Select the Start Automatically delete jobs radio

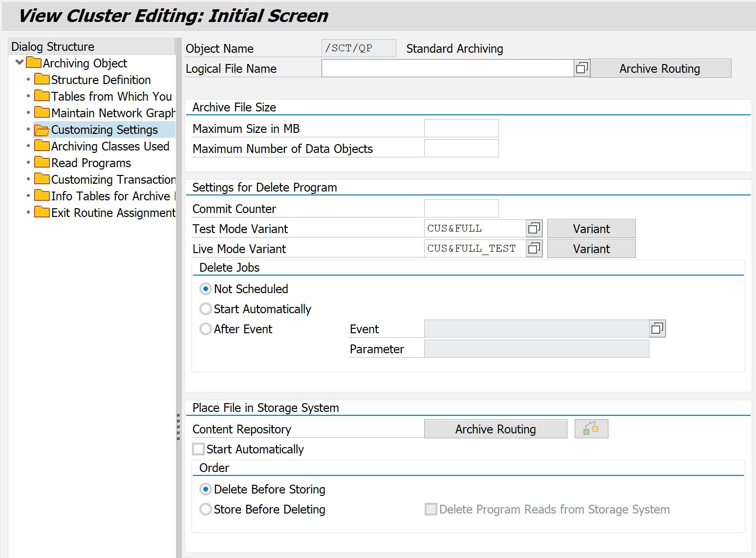click(x=206, y=309)
